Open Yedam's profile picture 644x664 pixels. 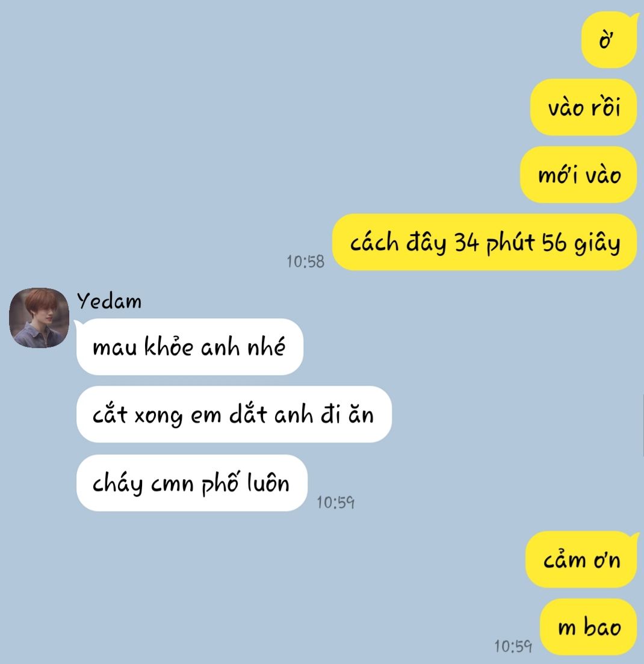coord(39,318)
